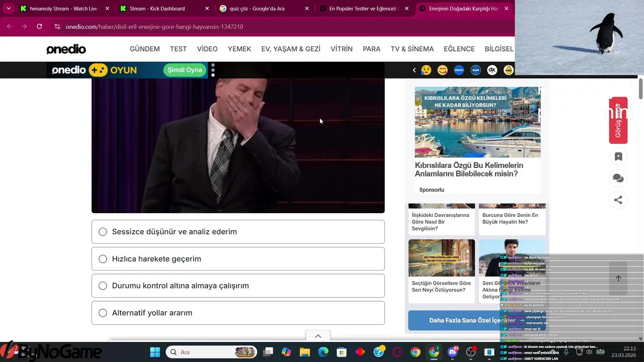Click the page vertical scrollbar thumb
Image resolution: width=644 pixels, height=362 pixels.
pyautogui.click(x=640, y=89)
